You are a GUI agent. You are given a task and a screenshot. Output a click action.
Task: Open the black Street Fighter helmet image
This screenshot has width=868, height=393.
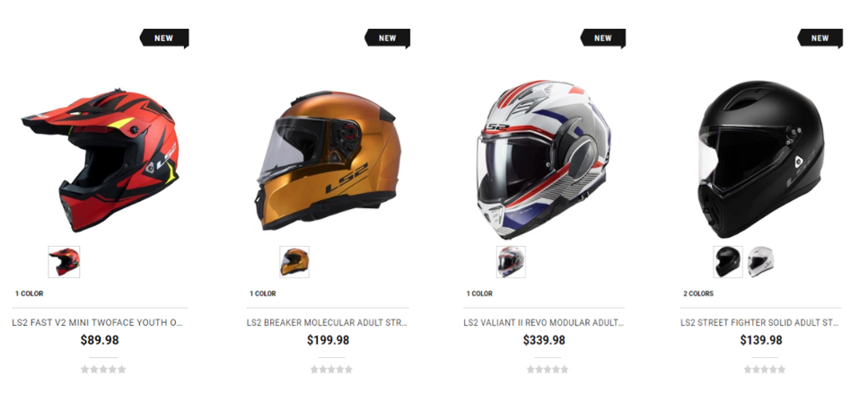[761, 159]
